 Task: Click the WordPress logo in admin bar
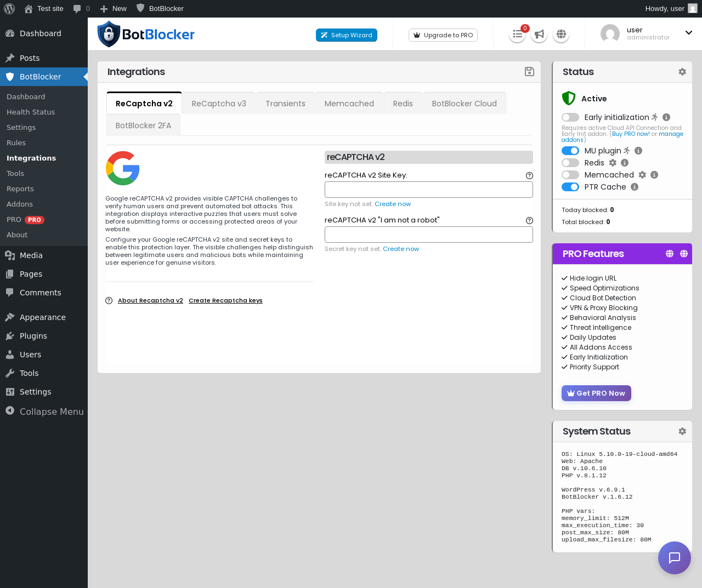[9, 8]
